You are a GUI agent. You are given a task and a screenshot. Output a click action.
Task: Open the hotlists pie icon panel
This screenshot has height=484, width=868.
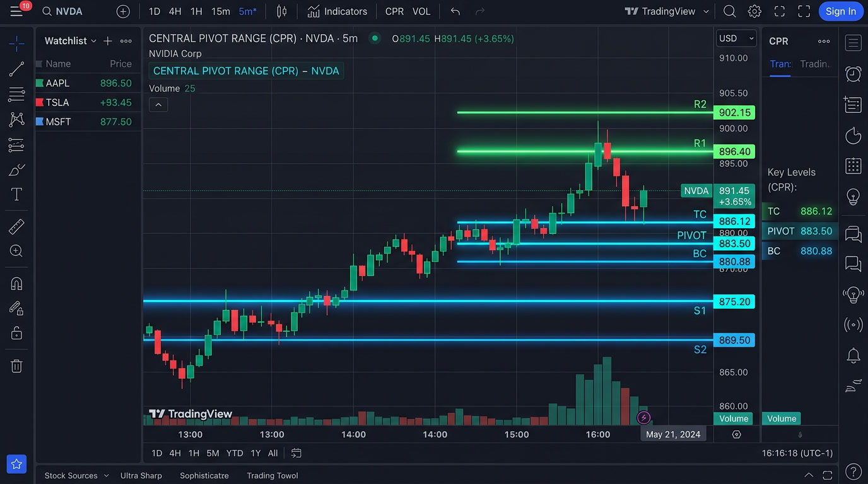click(x=853, y=135)
